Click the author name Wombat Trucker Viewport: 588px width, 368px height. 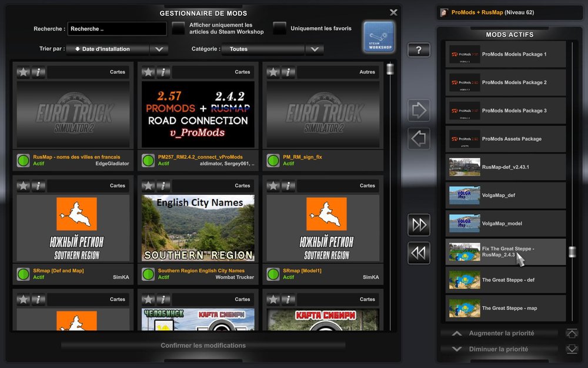coord(235,277)
